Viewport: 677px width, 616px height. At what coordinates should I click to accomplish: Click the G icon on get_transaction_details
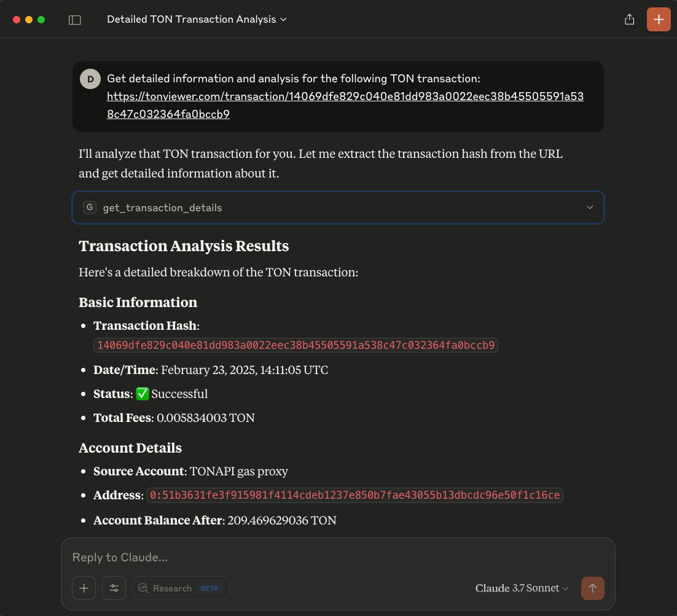point(90,207)
